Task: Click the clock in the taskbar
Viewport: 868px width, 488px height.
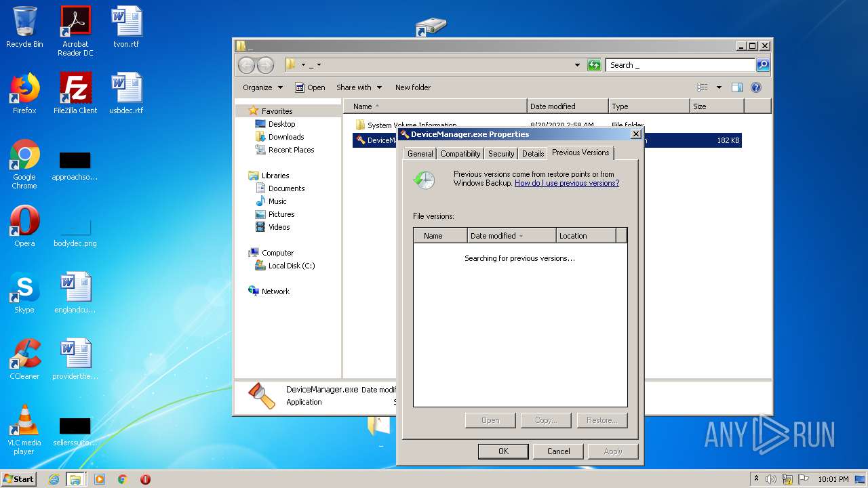Action: [832, 479]
